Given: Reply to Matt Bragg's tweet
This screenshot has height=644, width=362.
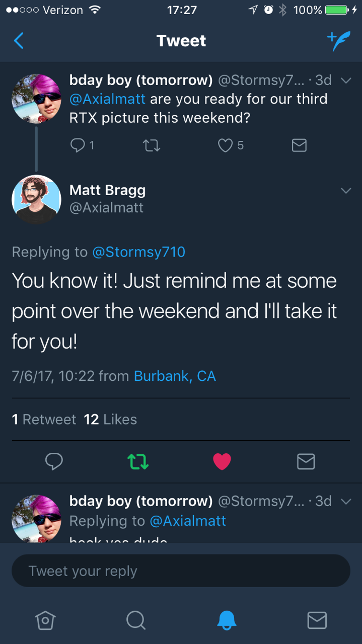Looking at the screenshot, I should point(54,461).
